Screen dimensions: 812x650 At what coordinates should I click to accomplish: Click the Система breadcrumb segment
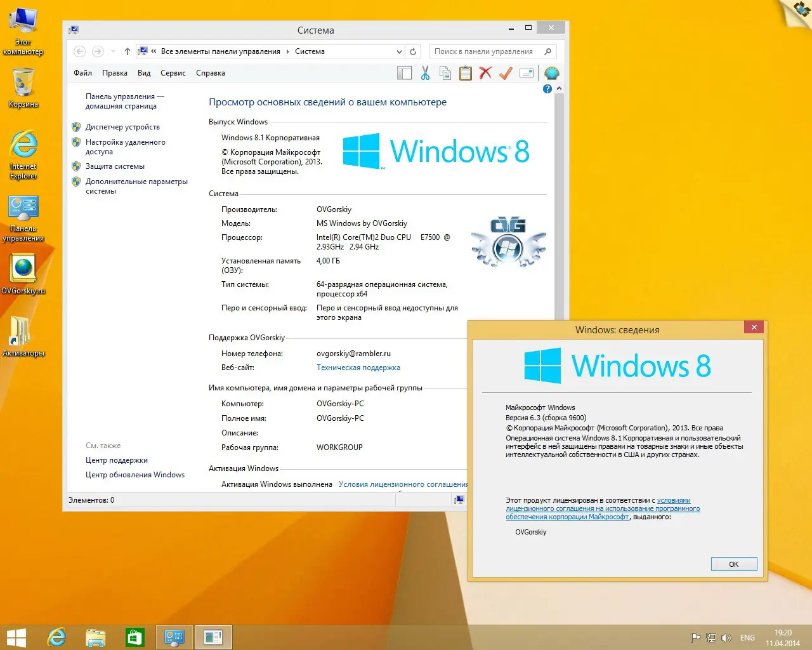click(310, 51)
